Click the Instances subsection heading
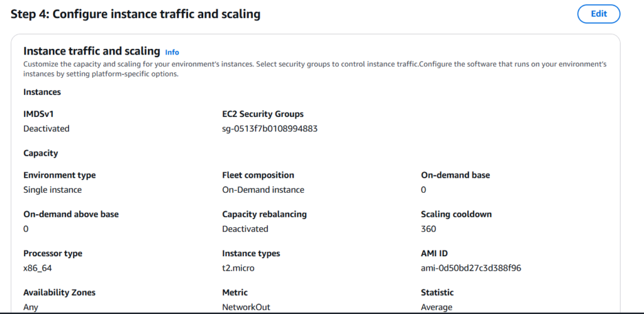 (x=42, y=92)
